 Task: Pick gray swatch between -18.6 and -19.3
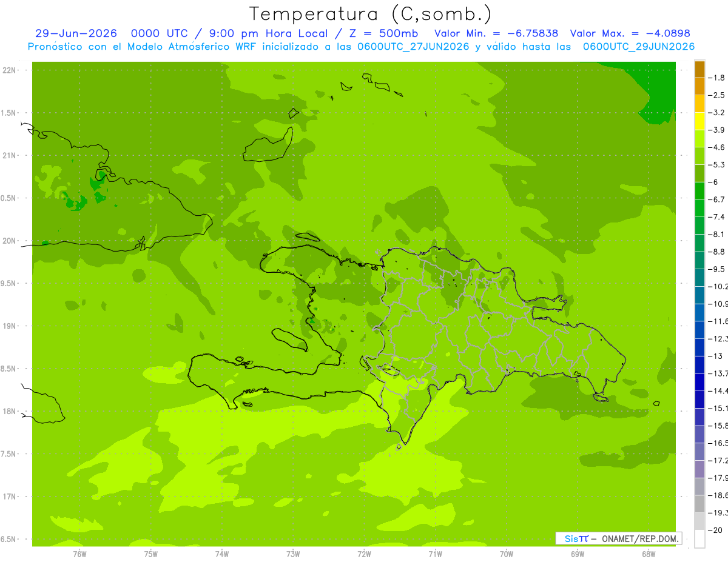pos(699,504)
